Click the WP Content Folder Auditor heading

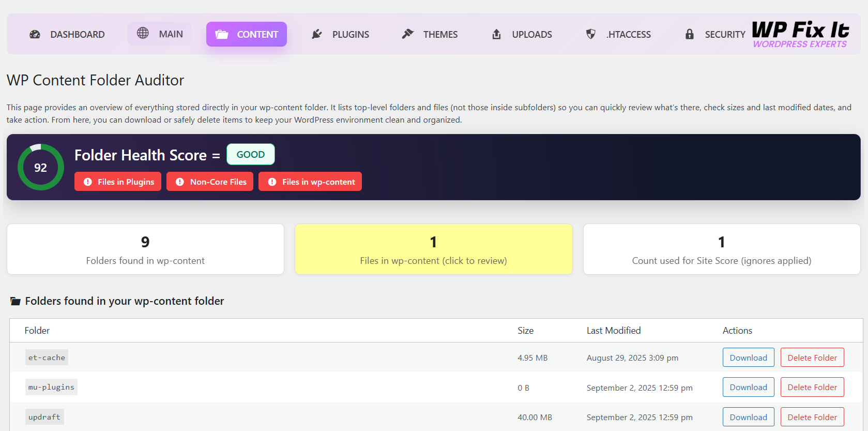tap(95, 80)
